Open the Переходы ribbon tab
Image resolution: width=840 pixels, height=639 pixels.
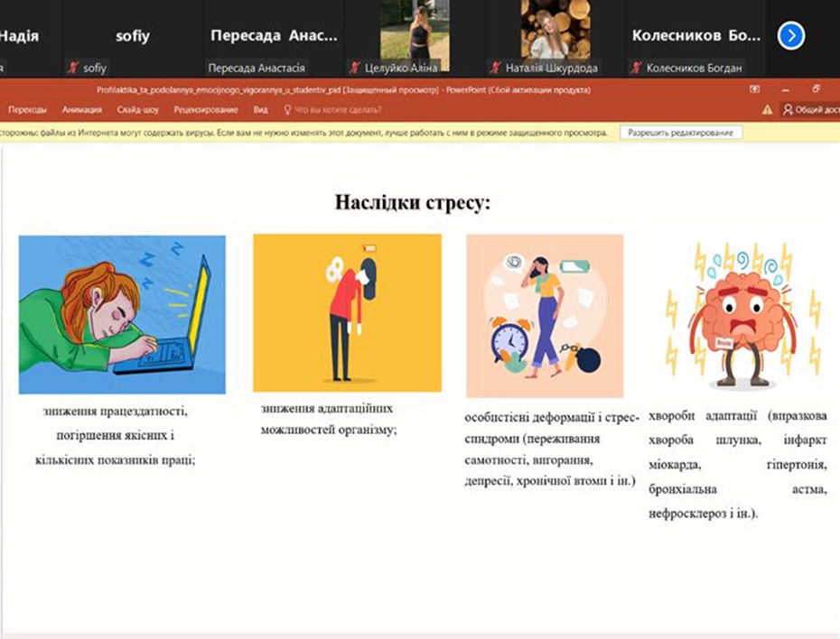27,110
